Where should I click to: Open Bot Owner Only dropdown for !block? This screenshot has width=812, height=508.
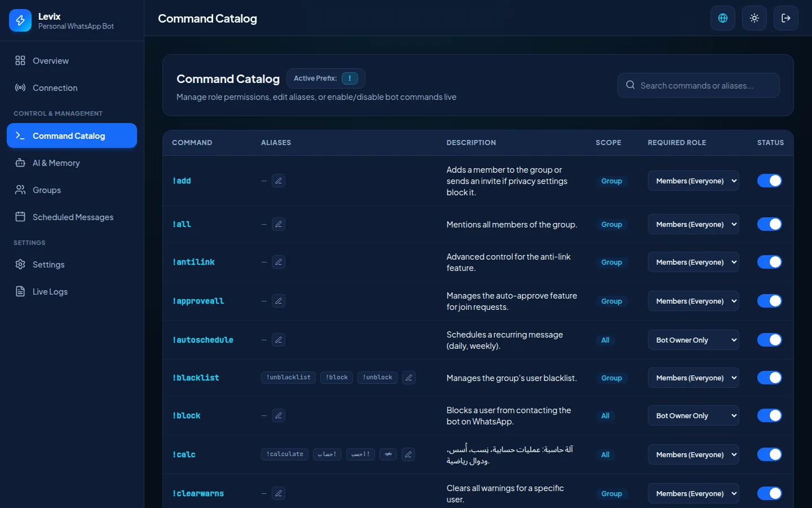[x=694, y=415]
